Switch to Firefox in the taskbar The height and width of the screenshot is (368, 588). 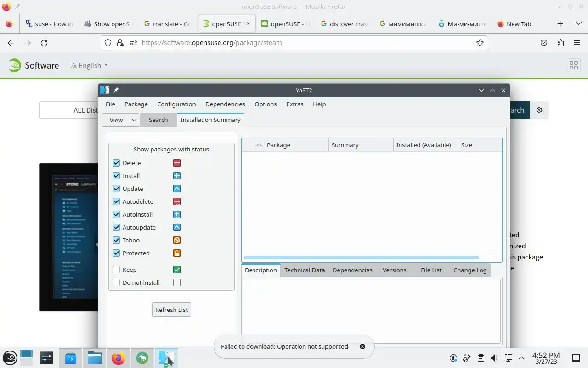coord(119,357)
